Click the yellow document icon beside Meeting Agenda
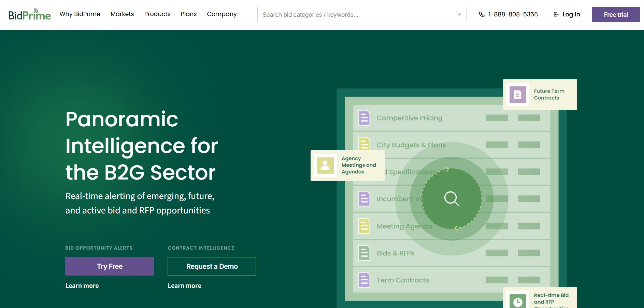This screenshot has width=644, height=308. [x=364, y=226]
